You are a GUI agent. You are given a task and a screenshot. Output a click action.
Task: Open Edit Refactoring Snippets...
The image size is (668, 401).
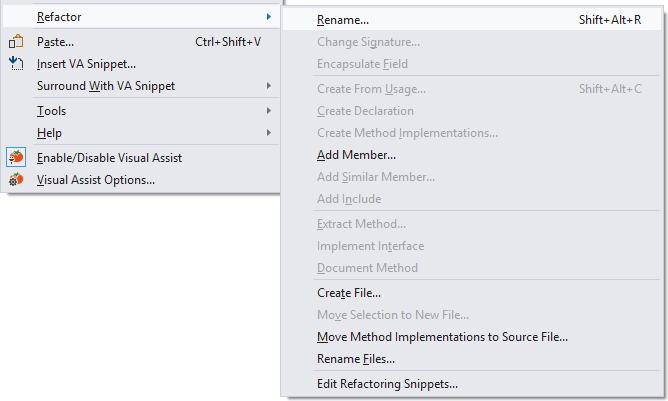[387, 384]
